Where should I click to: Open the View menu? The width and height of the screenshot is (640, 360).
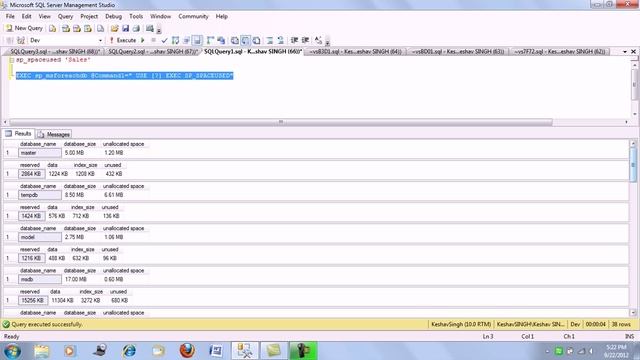point(44,16)
